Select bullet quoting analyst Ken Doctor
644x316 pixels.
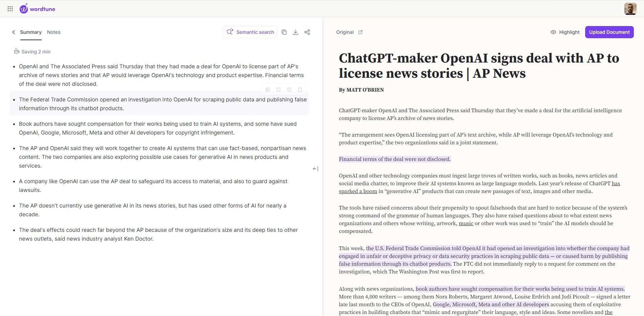tap(158, 234)
